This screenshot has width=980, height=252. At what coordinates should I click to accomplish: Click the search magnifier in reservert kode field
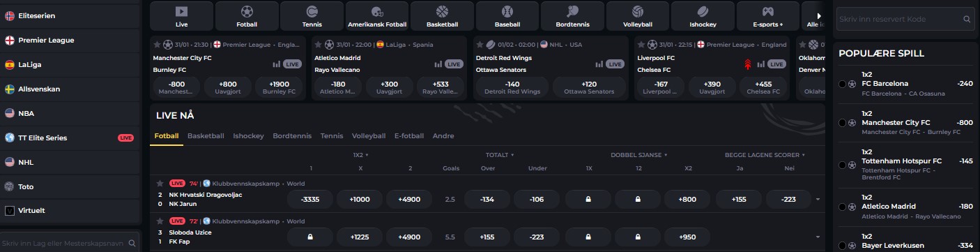(967, 20)
